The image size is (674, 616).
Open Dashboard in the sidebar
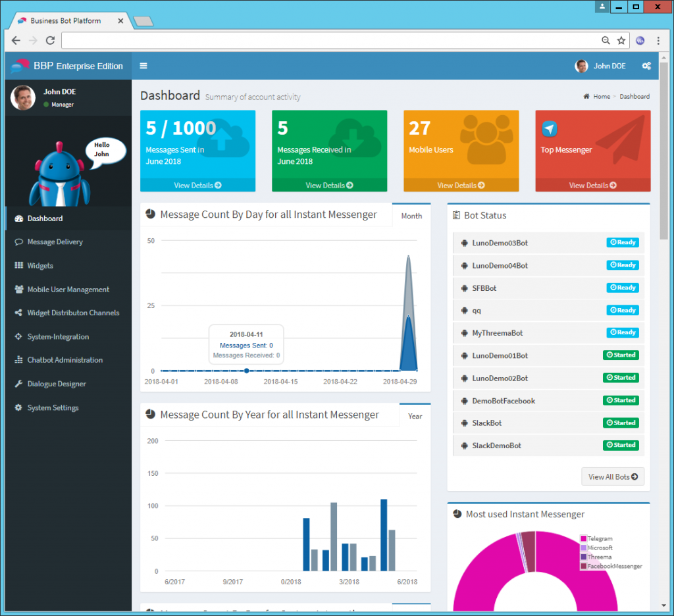[x=68, y=218]
